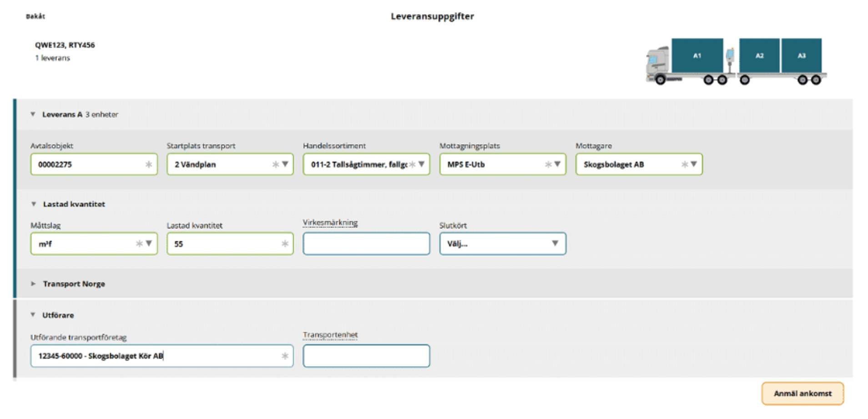Open the Handelssortiment dropdown arrow
The height and width of the screenshot is (419, 868).
click(x=422, y=164)
